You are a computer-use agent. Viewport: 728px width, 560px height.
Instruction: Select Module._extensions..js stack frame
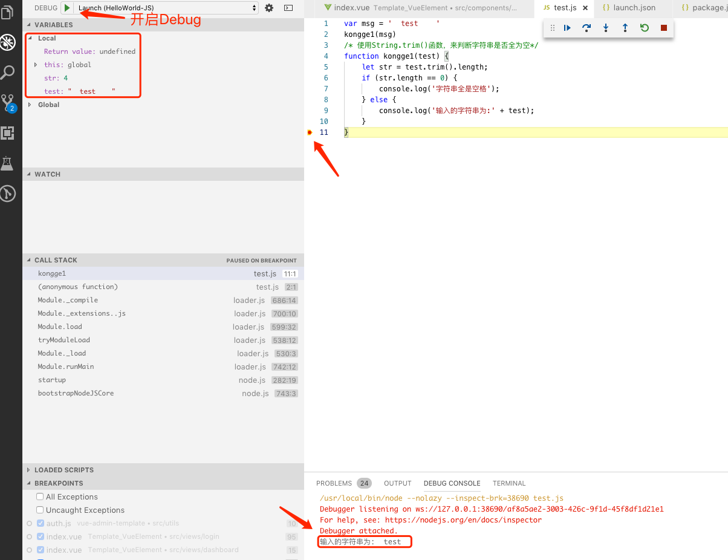[163, 313]
